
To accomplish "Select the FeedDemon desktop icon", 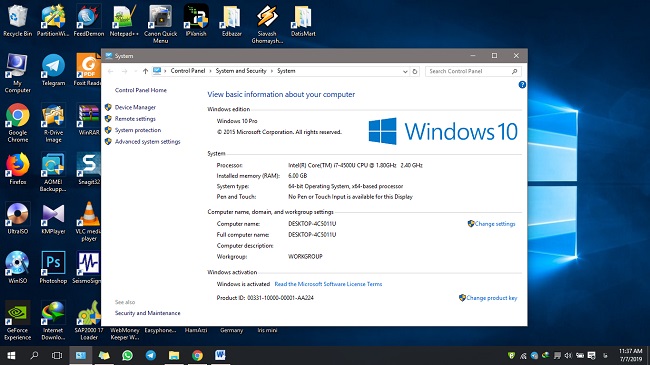I will tap(89, 21).
